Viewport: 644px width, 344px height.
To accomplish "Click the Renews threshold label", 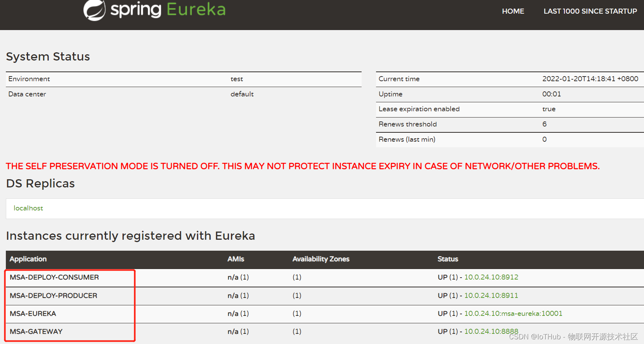I will (408, 124).
